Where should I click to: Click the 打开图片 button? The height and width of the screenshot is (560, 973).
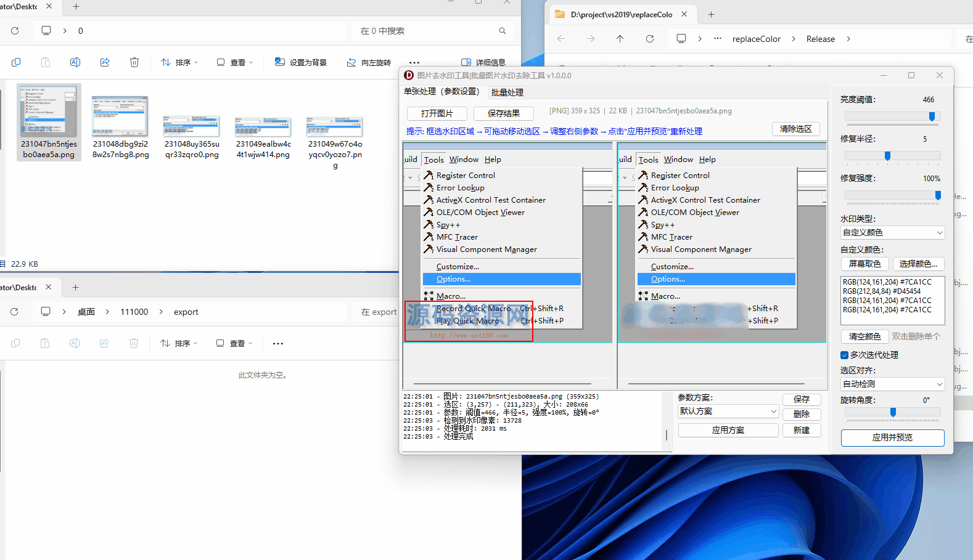437,113
